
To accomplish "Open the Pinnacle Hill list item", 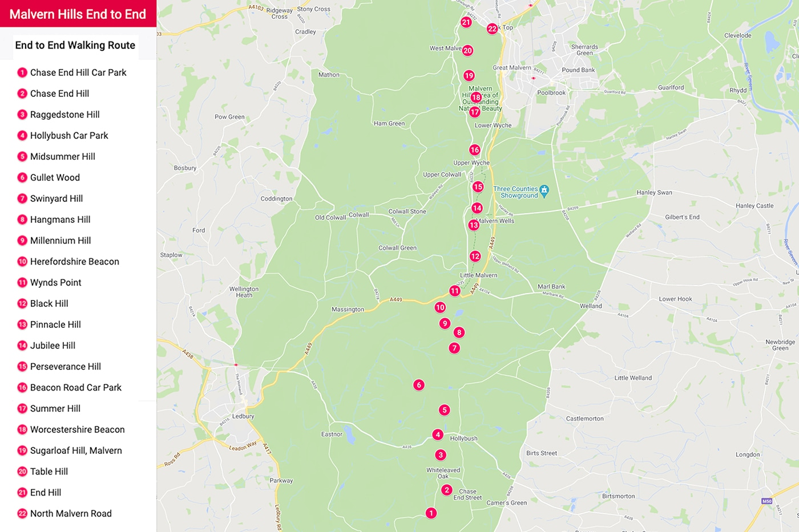I will click(x=55, y=324).
